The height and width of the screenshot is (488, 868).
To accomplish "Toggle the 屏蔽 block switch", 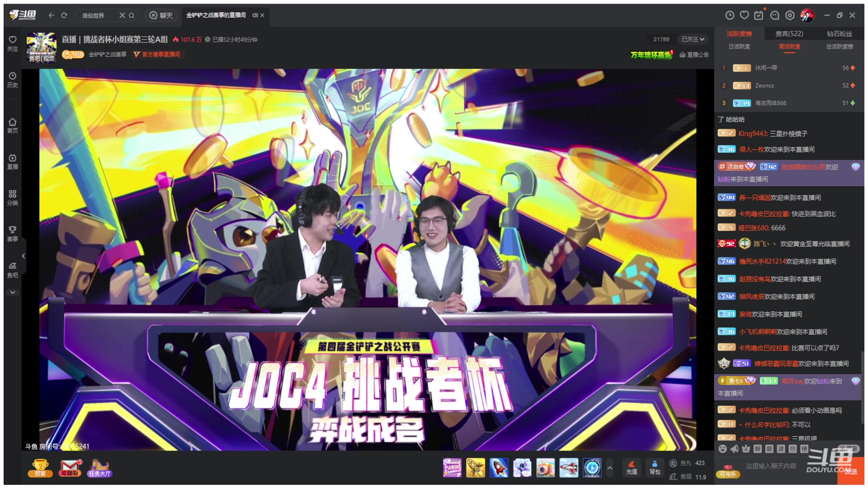I will coord(849,448).
